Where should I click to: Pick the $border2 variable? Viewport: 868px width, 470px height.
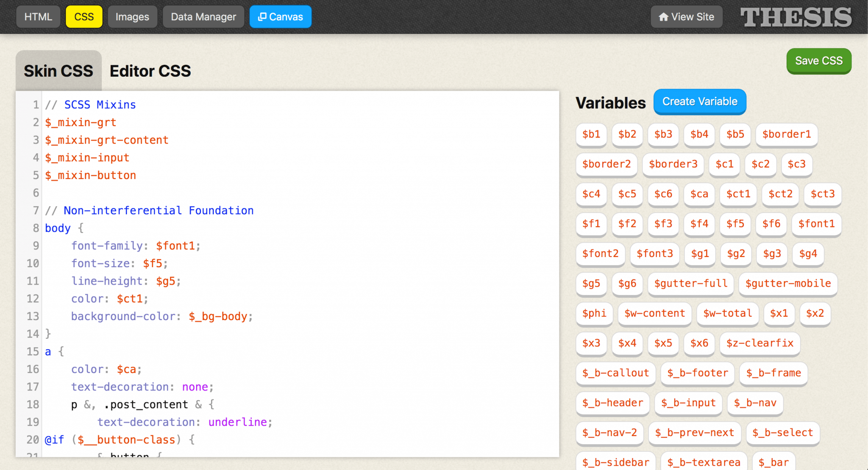[x=606, y=164]
